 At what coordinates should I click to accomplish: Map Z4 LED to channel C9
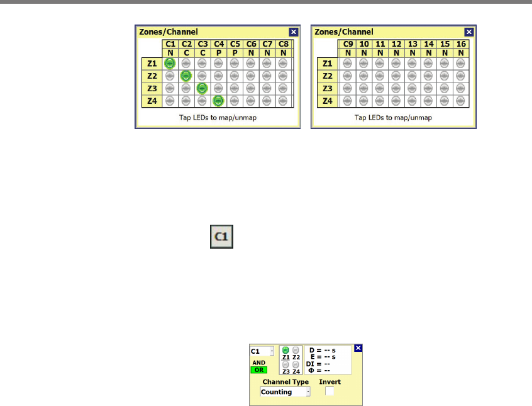347,101
